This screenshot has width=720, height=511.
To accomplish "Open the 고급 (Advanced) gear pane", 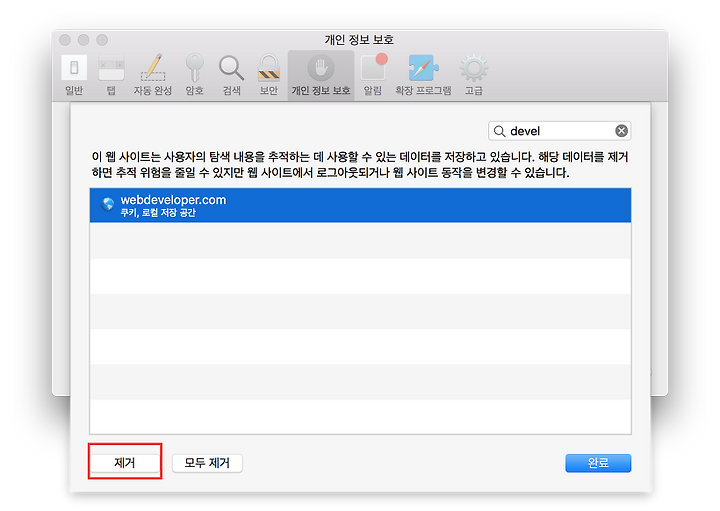I will coord(474,75).
